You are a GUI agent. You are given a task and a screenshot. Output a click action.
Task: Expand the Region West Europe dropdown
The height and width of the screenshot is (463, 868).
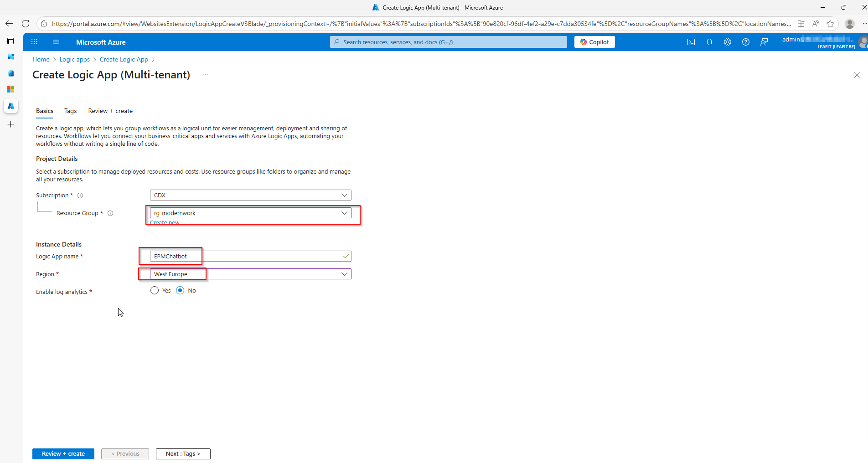[x=251, y=274]
